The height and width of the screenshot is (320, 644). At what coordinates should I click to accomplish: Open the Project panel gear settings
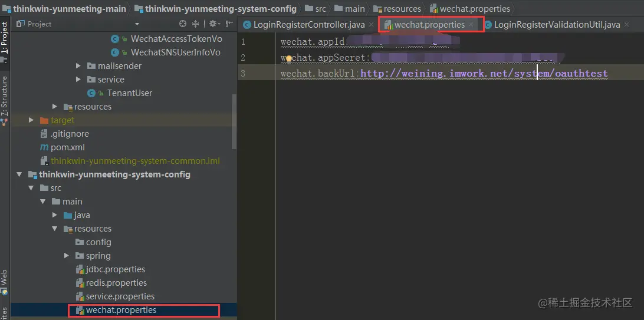click(213, 24)
